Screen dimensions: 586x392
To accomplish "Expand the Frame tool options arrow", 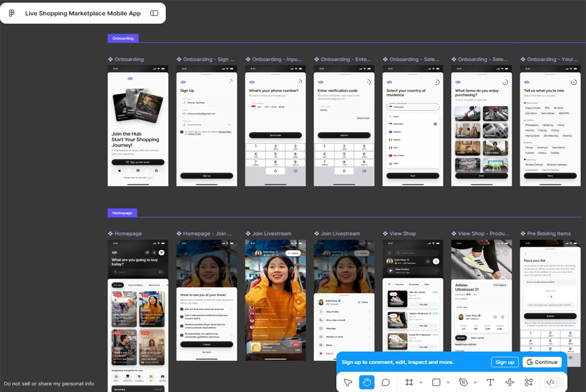I will coord(421,382).
